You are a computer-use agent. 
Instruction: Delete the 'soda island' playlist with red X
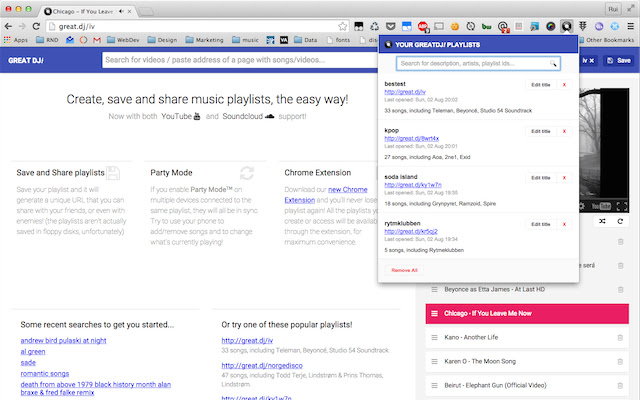(x=564, y=178)
